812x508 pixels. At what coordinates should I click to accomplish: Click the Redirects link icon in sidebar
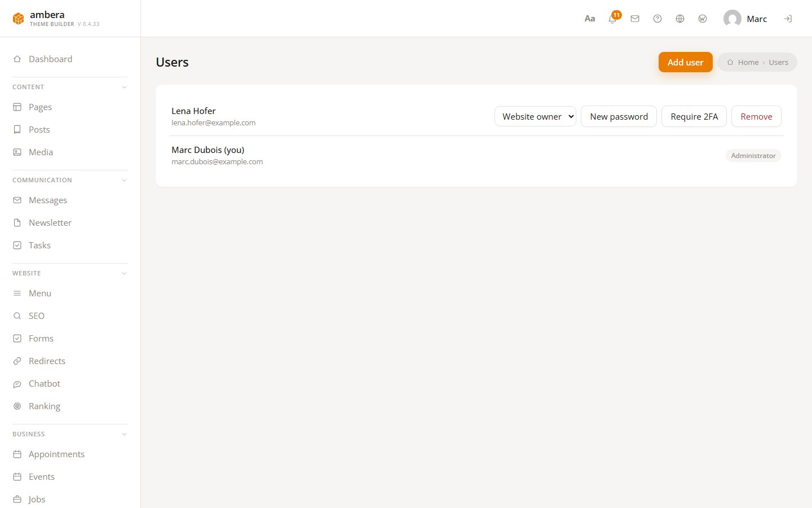(17, 361)
